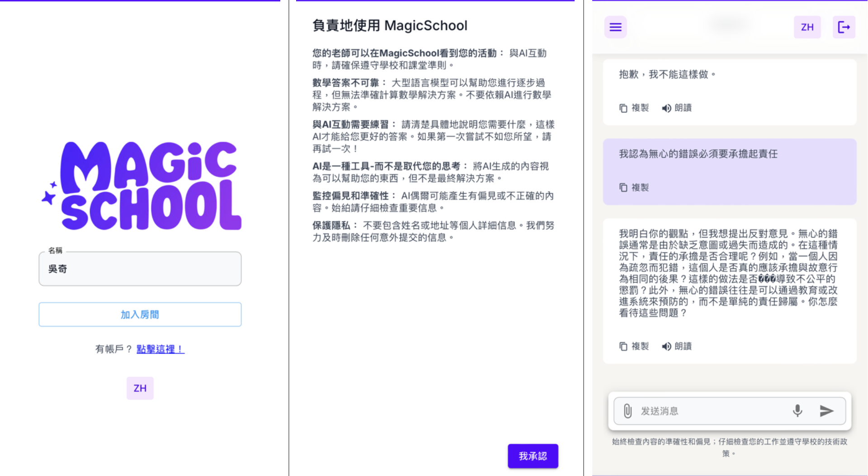This screenshot has width=868, height=476.
Task: Read aloud the first AI message
Action: [x=676, y=108]
